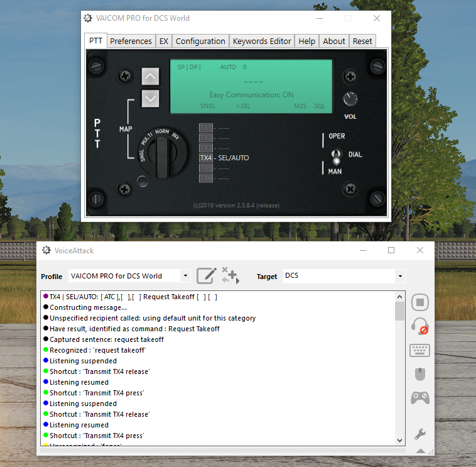Minimize the VoiceAttack window

(x=363, y=250)
